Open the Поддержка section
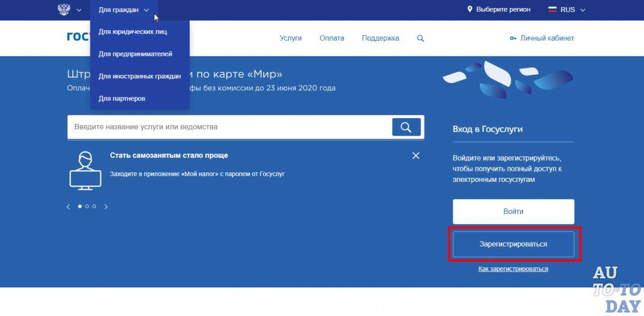Viewport: 644px width, 316px height. coord(380,38)
